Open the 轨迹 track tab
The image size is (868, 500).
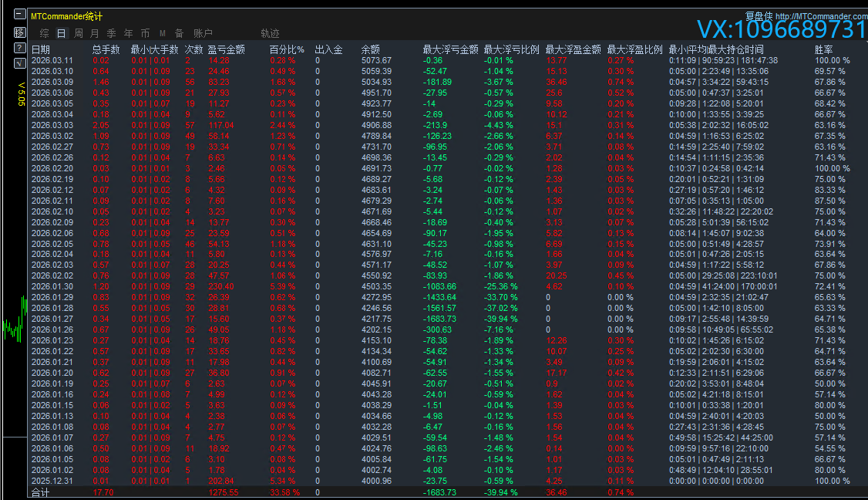(270, 33)
